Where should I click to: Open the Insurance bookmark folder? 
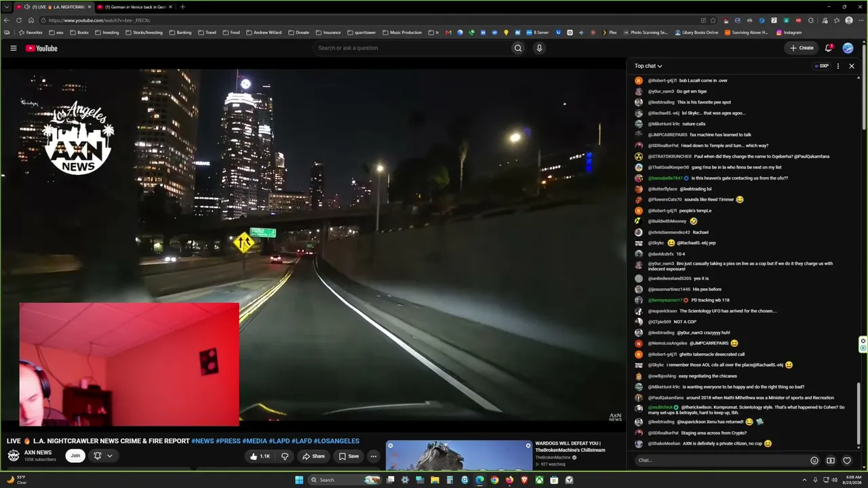coord(328,33)
